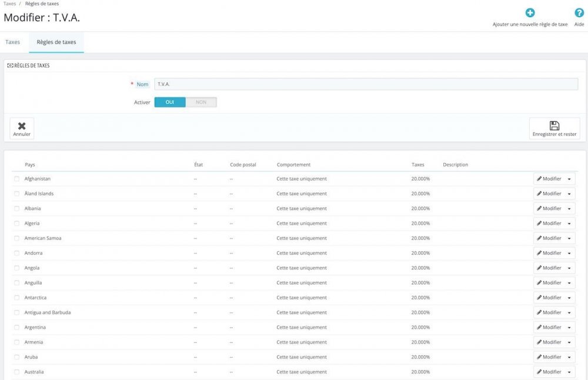Click Modifier for Andorra
The height and width of the screenshot is (380, 588).
tap(549, 253)
